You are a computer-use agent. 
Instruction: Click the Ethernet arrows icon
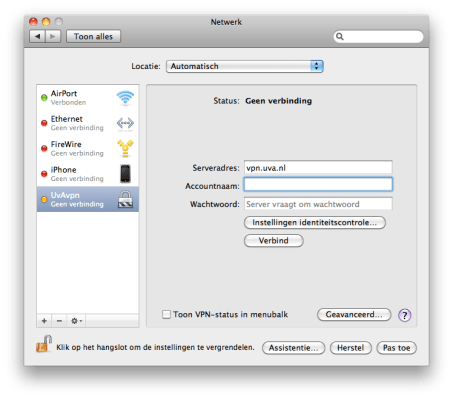coord(125,123)
